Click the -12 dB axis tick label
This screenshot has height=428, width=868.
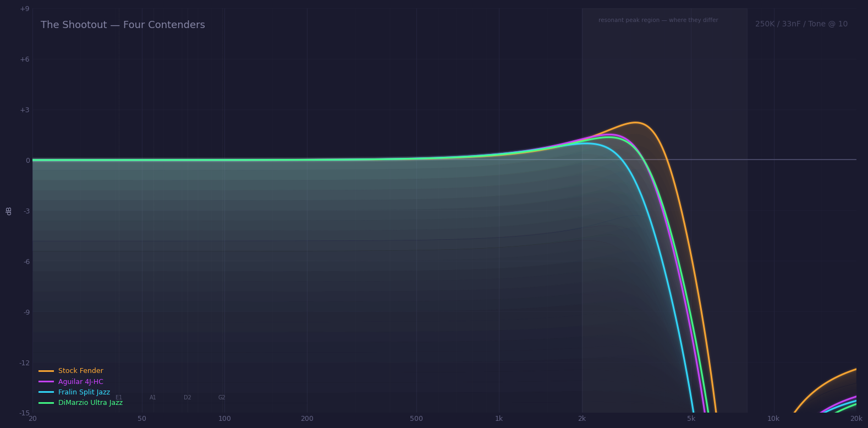[x=25, y=363]
